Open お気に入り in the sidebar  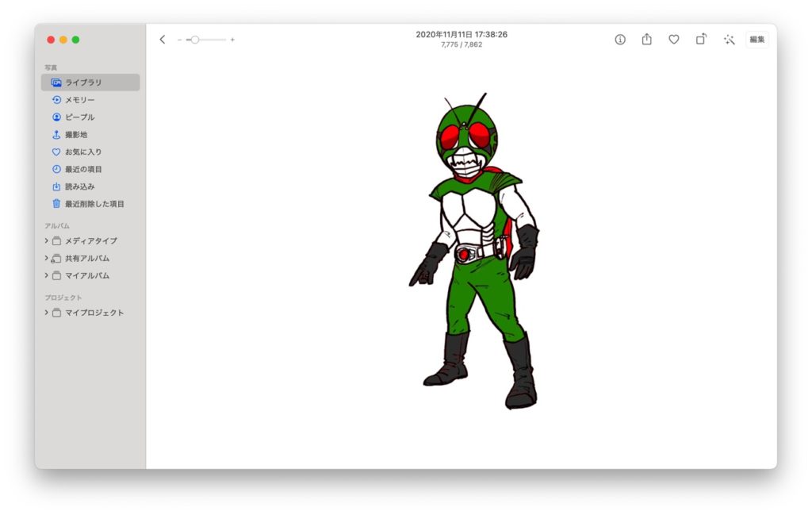[90, 152]
